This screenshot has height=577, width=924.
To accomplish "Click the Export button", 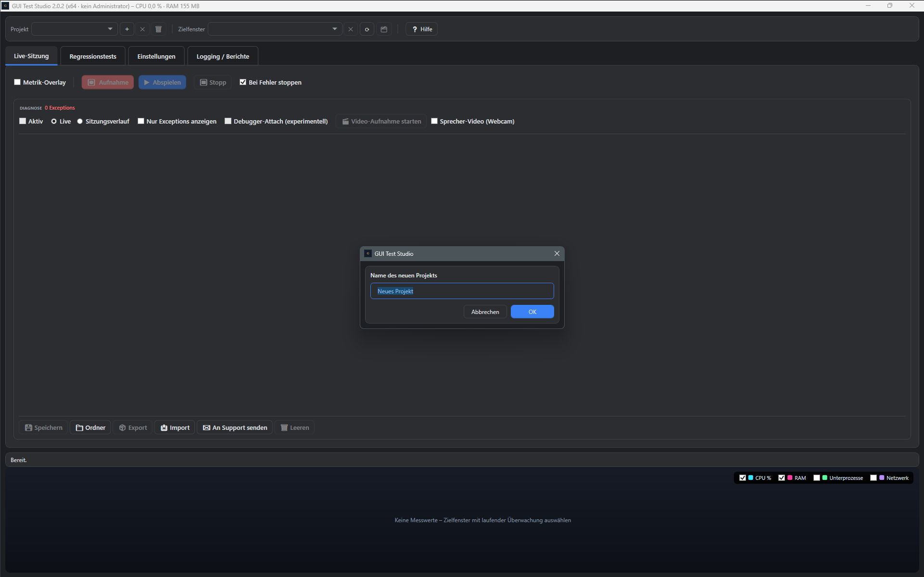I will coord(133,427).
